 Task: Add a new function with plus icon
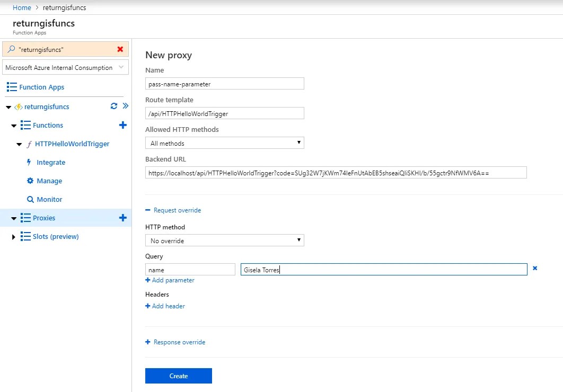pyautogui.click(x=123, y=125)
